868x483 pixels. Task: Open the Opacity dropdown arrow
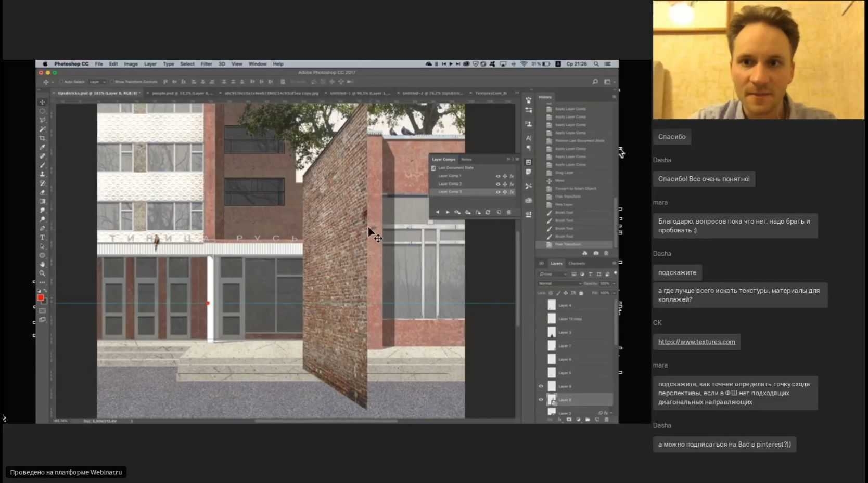614,283
